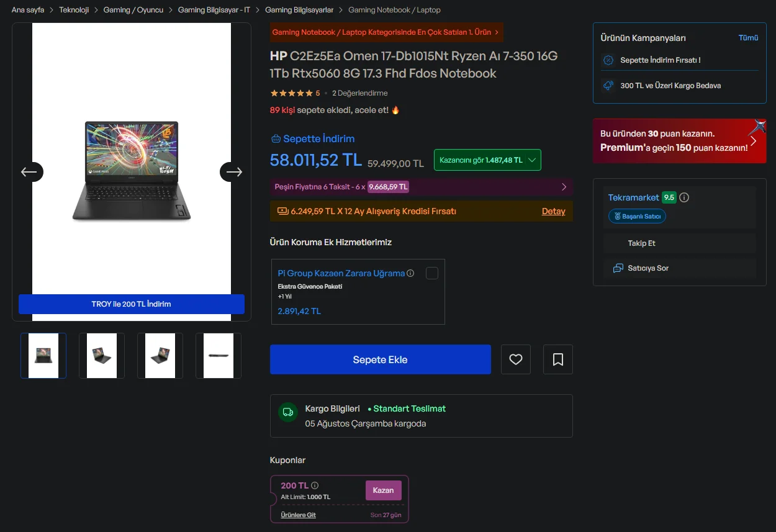Click the 9.668,59 TL installment amount
776x532 pixels.
pos(388,187)
